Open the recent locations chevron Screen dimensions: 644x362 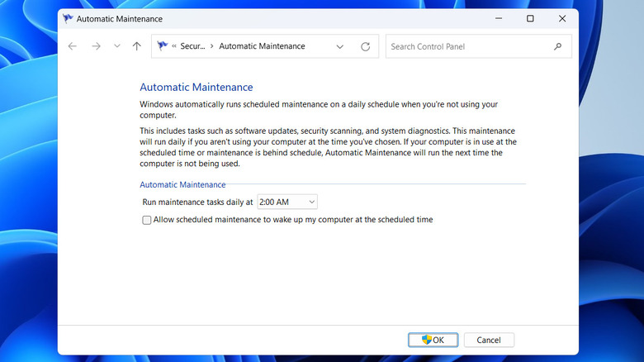(x=116, y=47)
